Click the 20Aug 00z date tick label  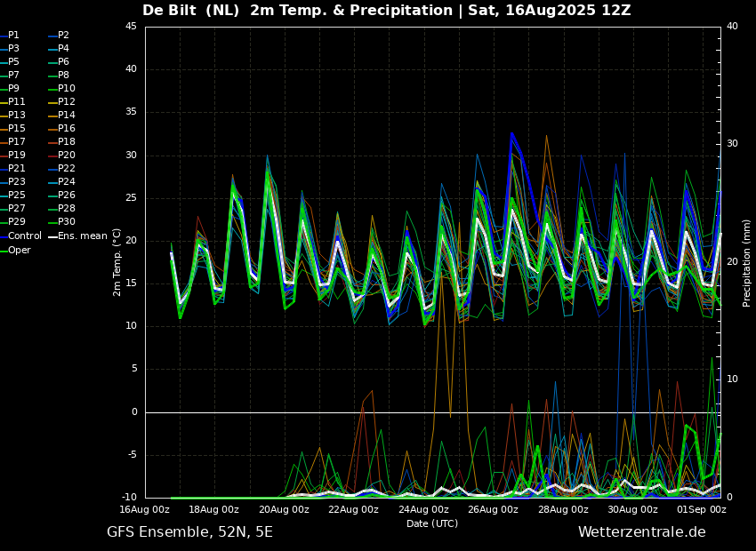click(284, 509)
